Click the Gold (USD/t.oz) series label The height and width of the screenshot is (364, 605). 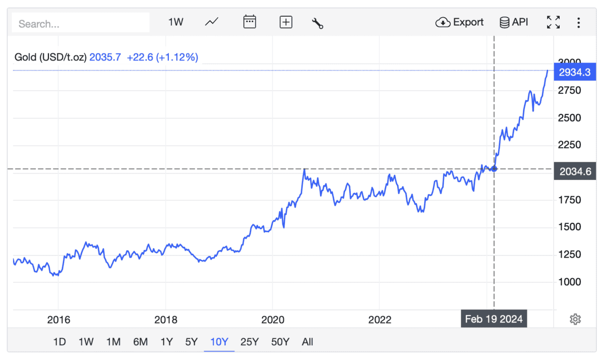pyautogui.click(x=50, y=57)
